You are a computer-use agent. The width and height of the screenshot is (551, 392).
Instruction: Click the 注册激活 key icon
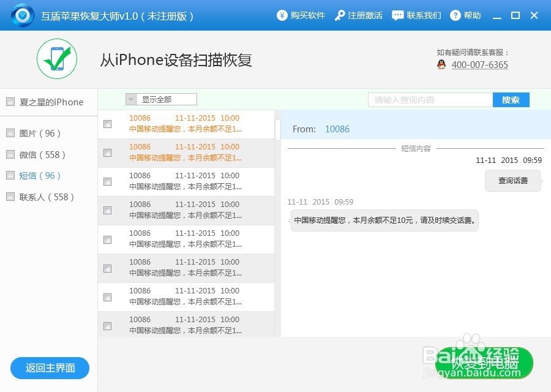coord(339,15)
